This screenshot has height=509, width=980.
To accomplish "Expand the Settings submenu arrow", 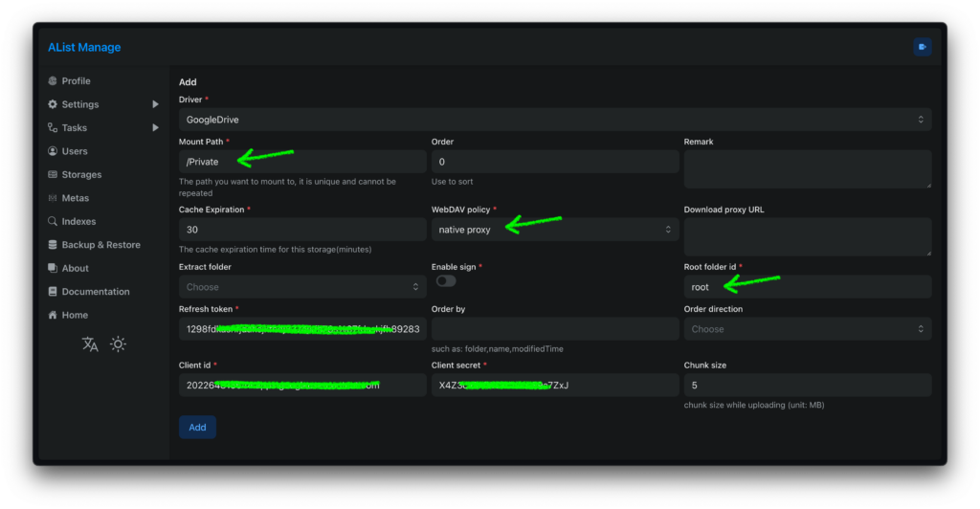I will pos(155,104).
